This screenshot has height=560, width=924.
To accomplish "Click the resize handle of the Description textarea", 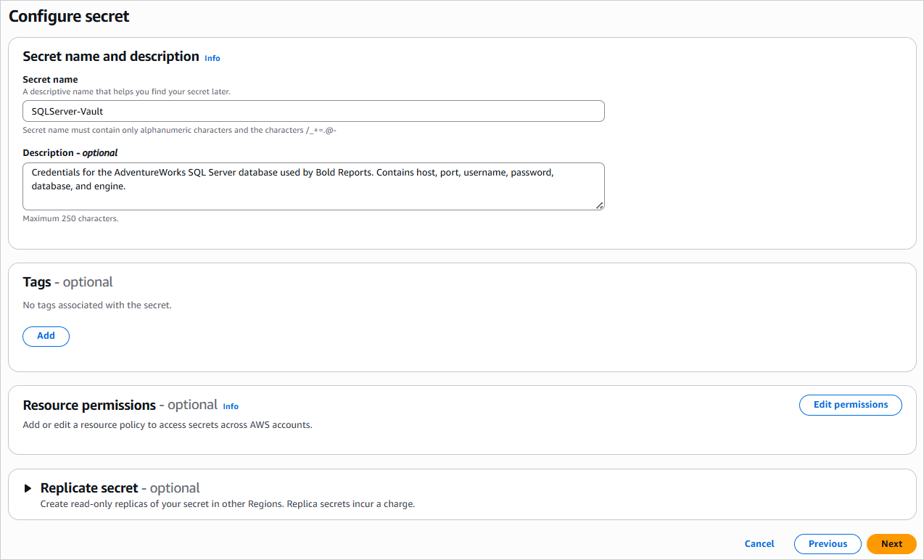I will click(601, 206).
